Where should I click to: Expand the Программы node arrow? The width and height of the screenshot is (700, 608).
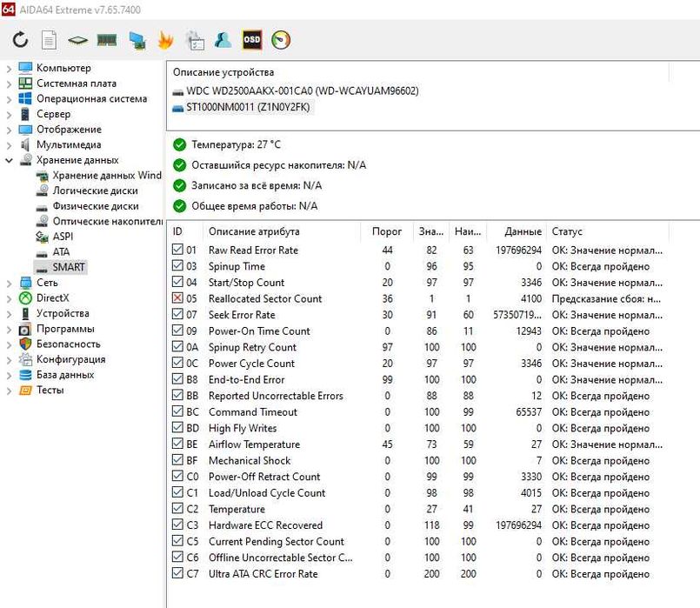(x=9, y=329)
